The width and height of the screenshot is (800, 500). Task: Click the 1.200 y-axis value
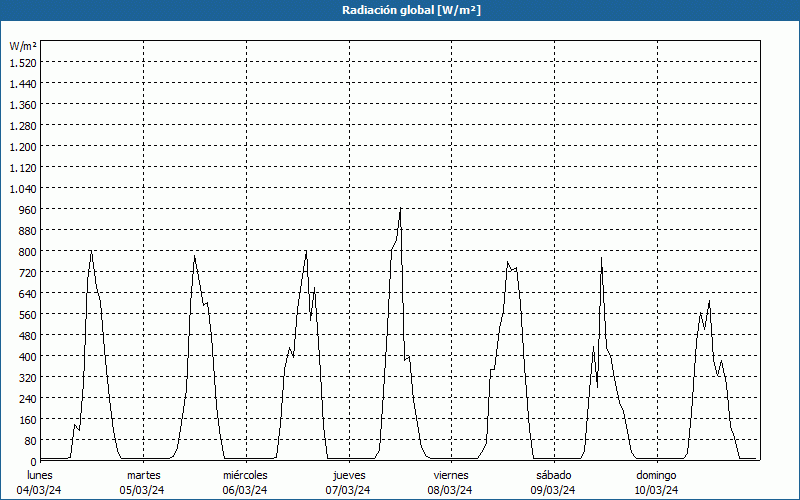point(23,146)
